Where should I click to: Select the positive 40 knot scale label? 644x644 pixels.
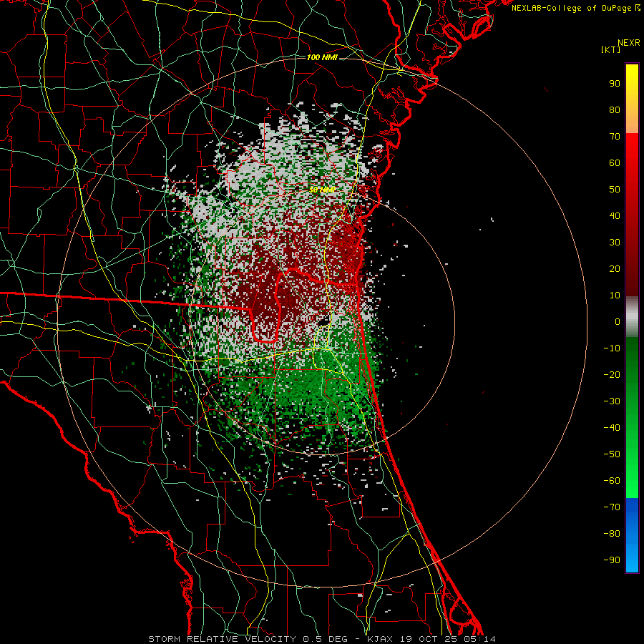(x=615, y=216)
